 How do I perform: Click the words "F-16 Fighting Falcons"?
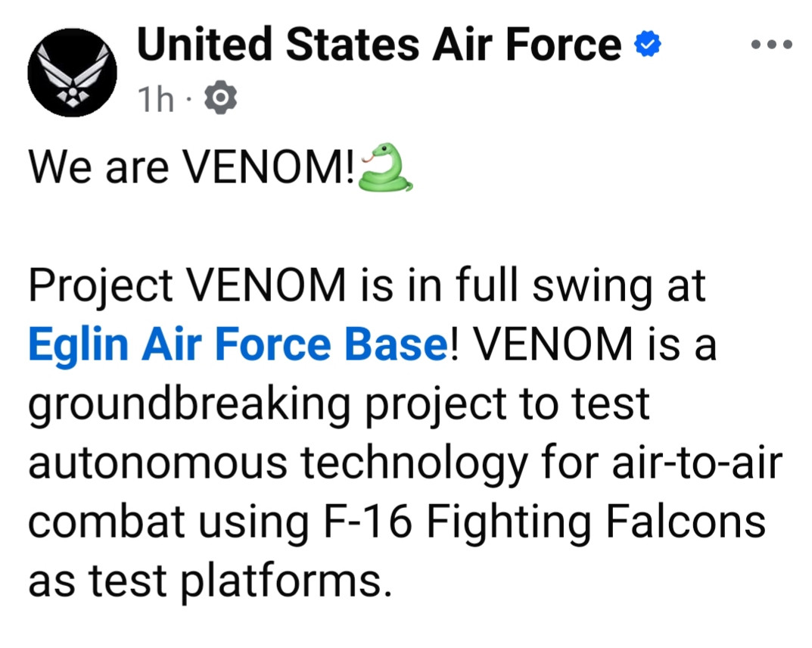538,522
